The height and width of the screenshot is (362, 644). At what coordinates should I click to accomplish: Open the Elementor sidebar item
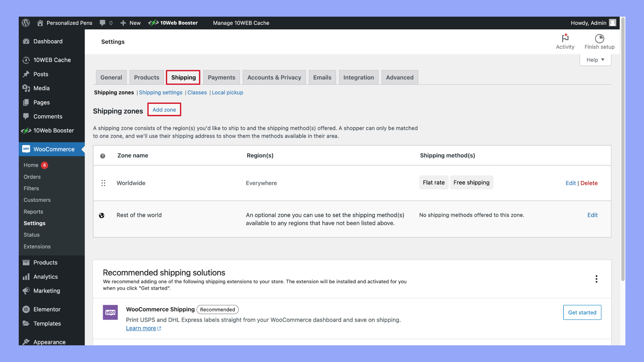tap(47, 309)
